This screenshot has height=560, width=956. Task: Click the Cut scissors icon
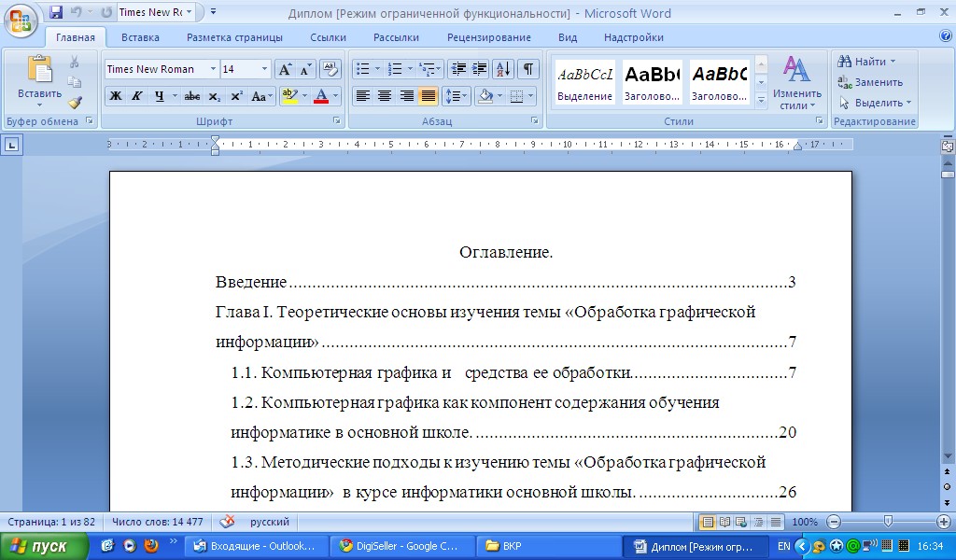coord(75,62)
